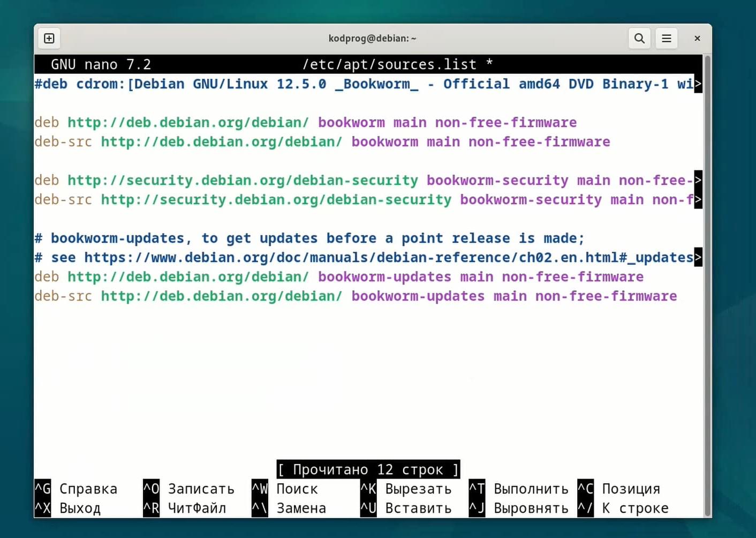Click the ^U Вставить shortcut
The width and height of the screenshot is (756, 538).
(406, 508)
